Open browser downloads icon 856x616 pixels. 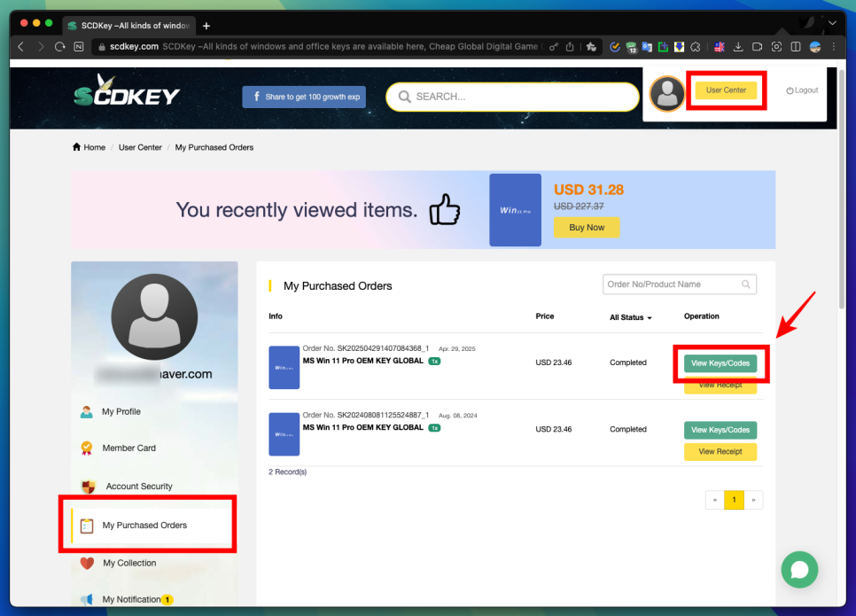(738, 47)
